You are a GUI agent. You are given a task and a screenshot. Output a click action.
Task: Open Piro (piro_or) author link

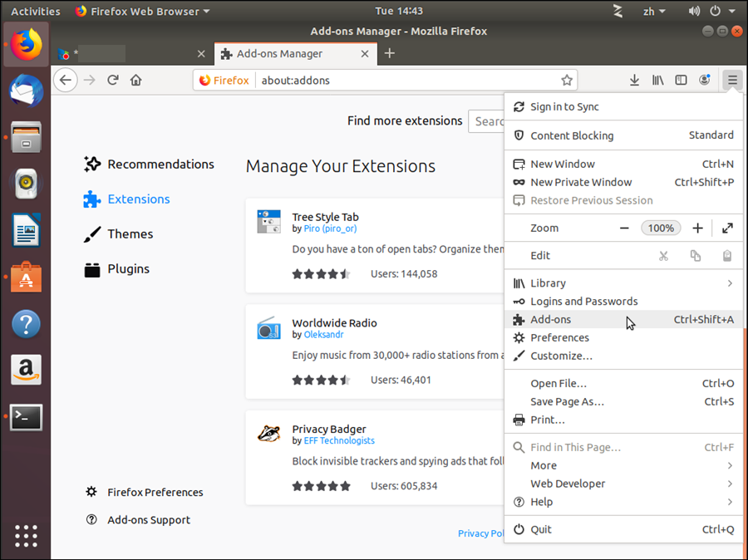(x=329, y=228)
